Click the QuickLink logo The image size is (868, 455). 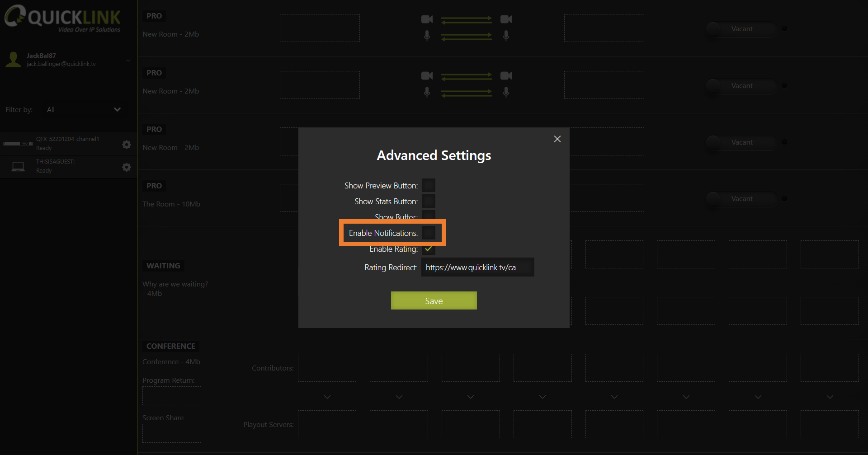coord(63,19)
